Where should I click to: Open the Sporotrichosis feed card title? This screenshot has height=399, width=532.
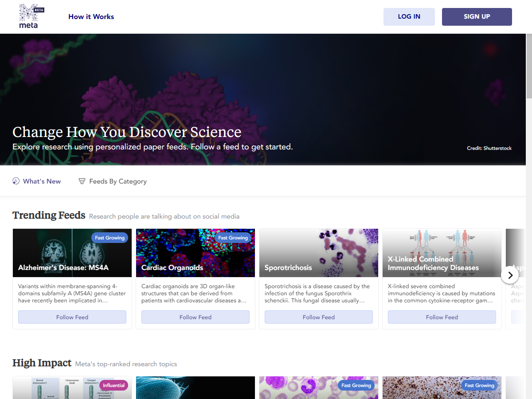coord(288,268)
